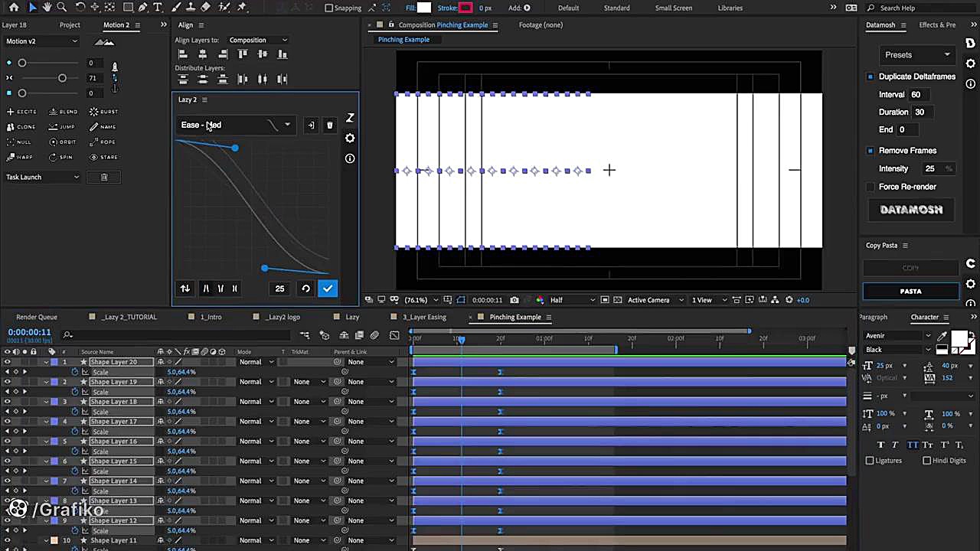Hide Shape Layer 20 with eye icon

coord(7,362)
